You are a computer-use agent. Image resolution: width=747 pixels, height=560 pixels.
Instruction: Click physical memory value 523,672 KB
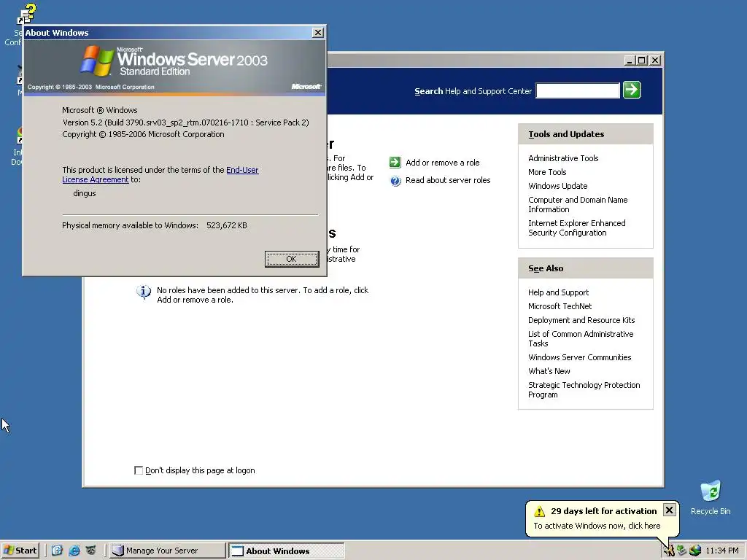227,225
